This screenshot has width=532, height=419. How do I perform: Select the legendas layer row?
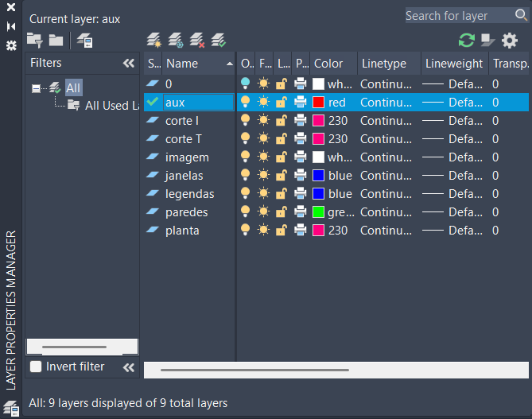[189, 194]
